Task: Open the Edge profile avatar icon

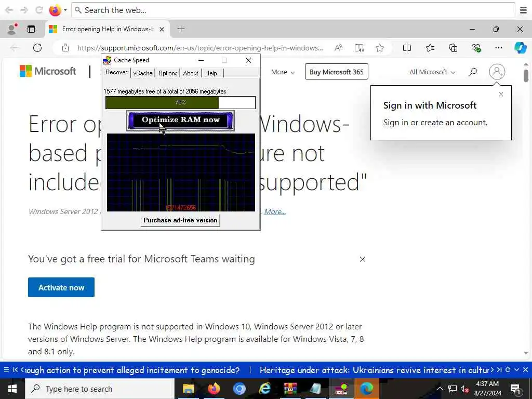Action: pyautogui.click(x=12, y=29)
